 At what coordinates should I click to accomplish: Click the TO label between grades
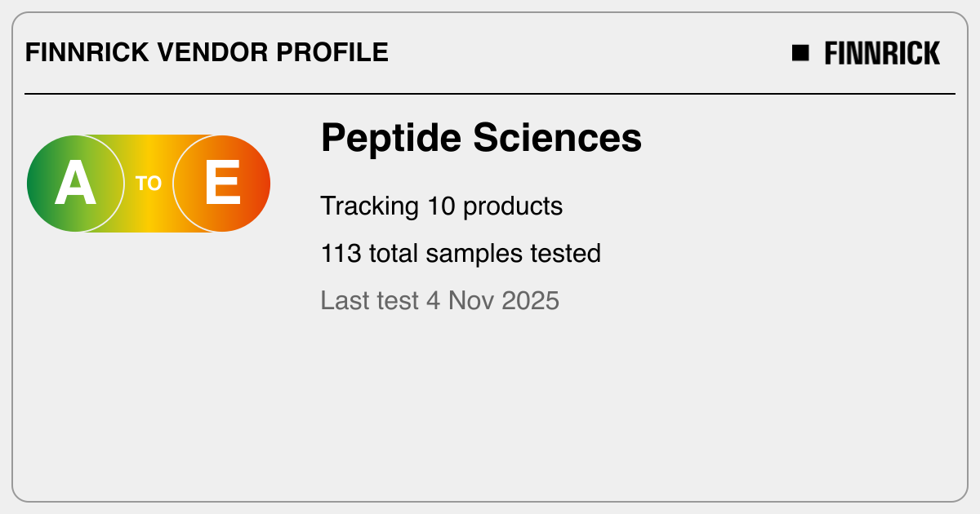click(x=149, y=184)
